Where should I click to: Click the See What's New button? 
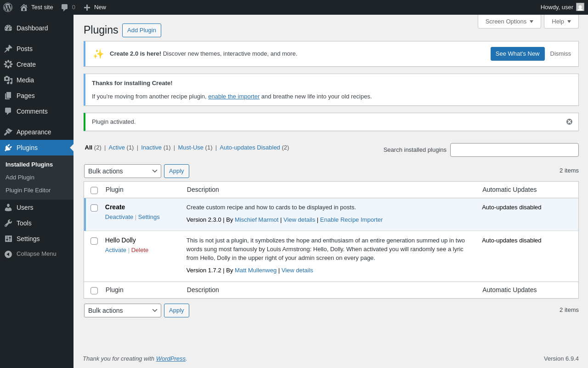pos(517,54)
